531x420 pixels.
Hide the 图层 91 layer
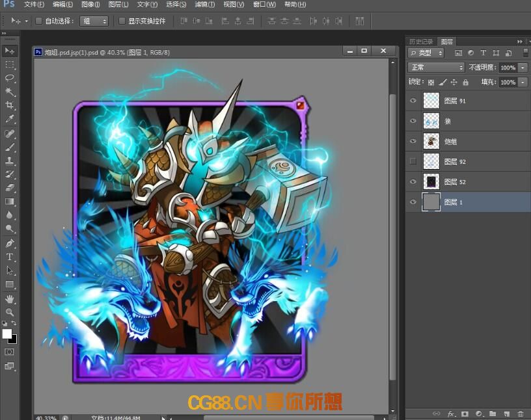[x=413, y=101]
